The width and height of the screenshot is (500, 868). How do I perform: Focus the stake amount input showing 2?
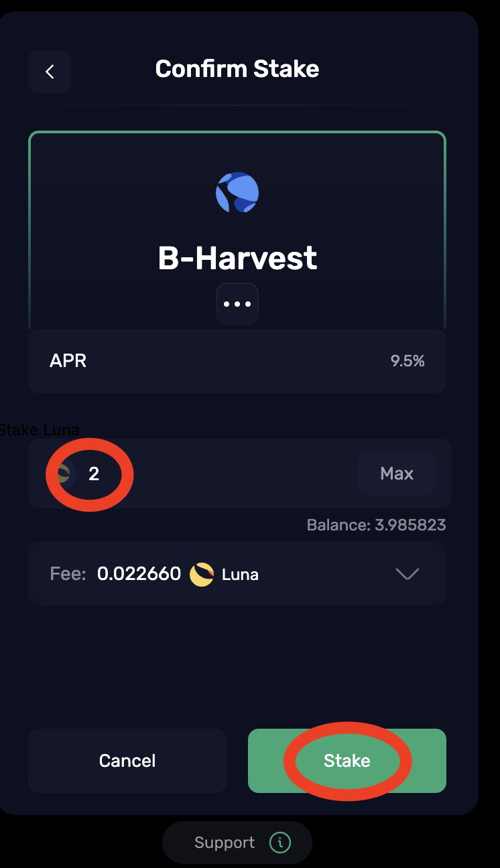(x=201, y=474)
